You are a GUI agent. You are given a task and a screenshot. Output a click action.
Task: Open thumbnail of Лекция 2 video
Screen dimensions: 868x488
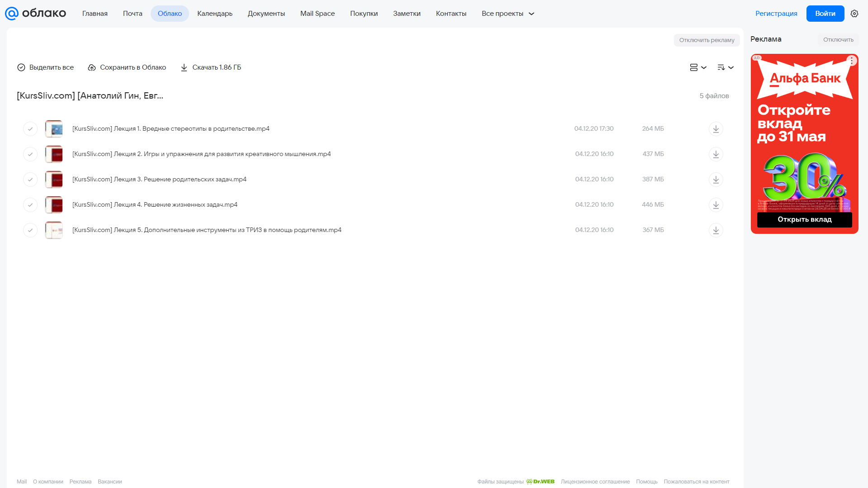54,154
